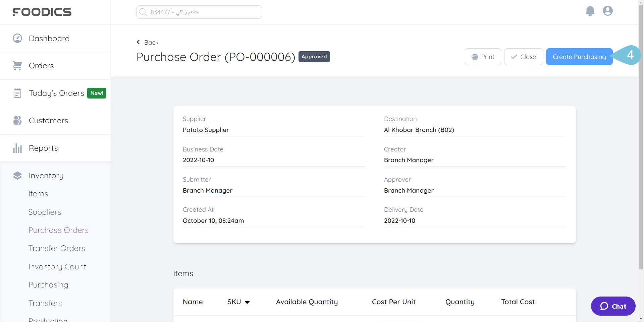Open Purchase Orders from the sidebar
Viewport: 644px width, 322px height.
(x=58, y=230)
